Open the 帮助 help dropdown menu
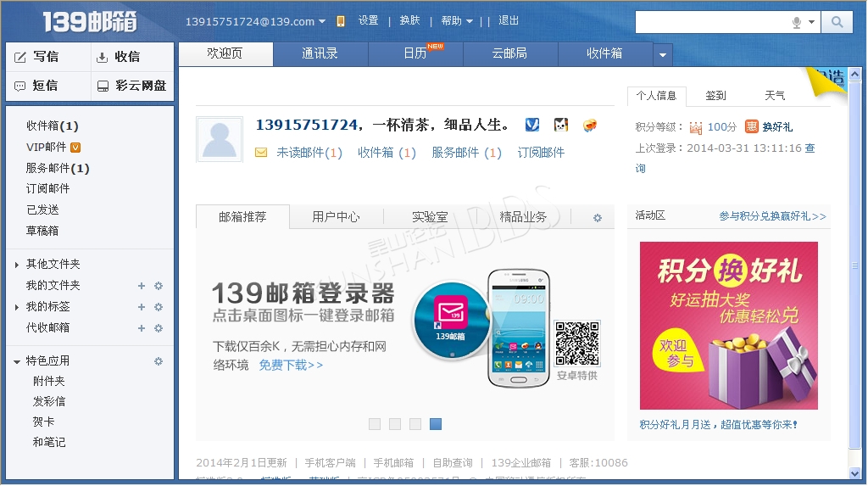Viewport: 868px width, 486px height. 457,21
